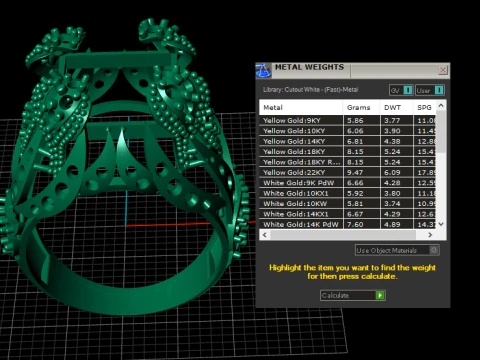Close the Metal Weights panel
480x360 pixels.
click(443, 70)
